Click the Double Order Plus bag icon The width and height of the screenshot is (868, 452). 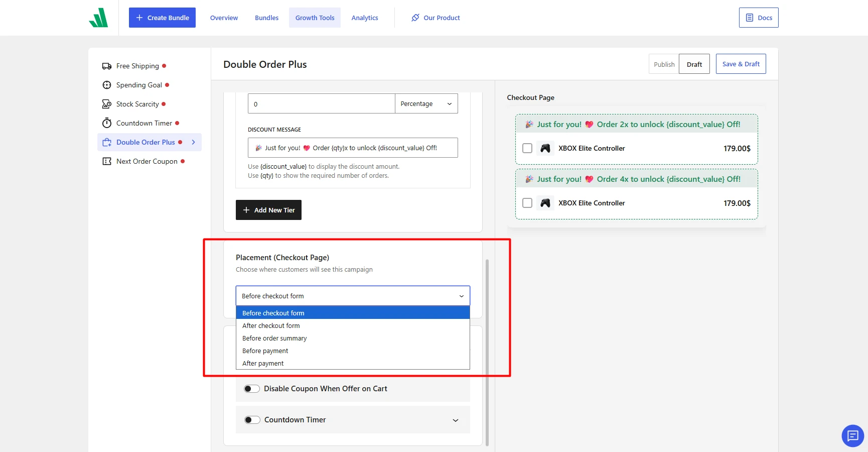(107, 142)
